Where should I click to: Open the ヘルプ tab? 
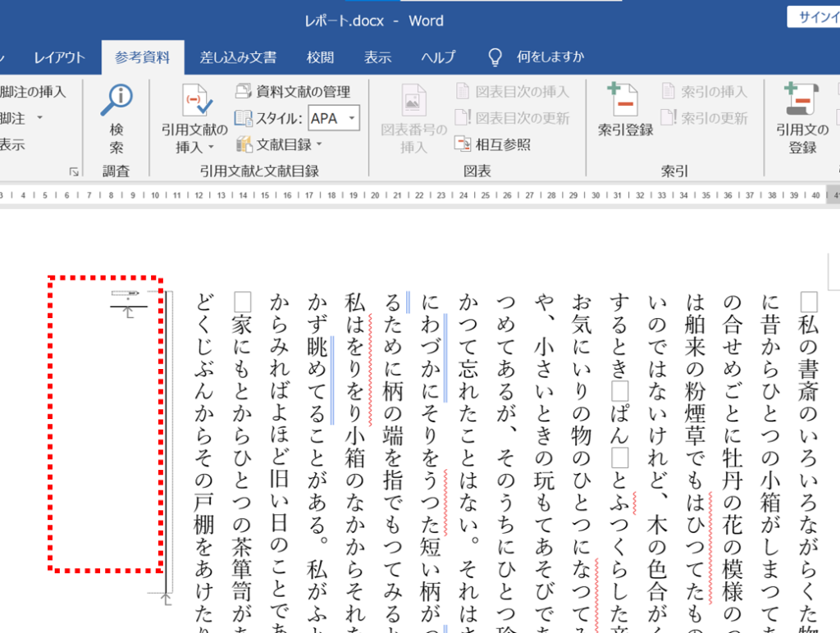438,57
